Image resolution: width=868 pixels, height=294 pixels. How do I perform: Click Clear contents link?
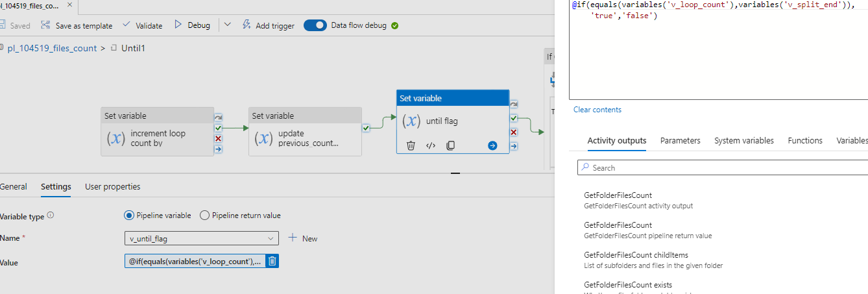coord(597,110)
